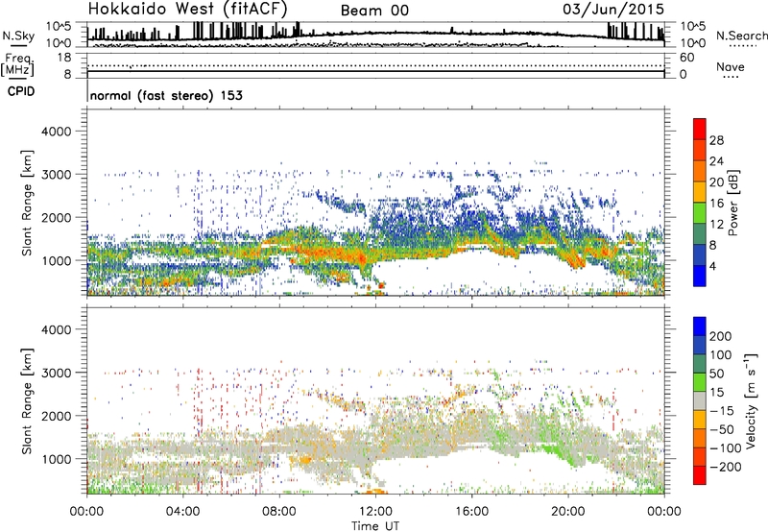Screen dimensions: 768x532
Task: Click the '28' tick on Power colorbar
Action: click(x=716, y=140)
